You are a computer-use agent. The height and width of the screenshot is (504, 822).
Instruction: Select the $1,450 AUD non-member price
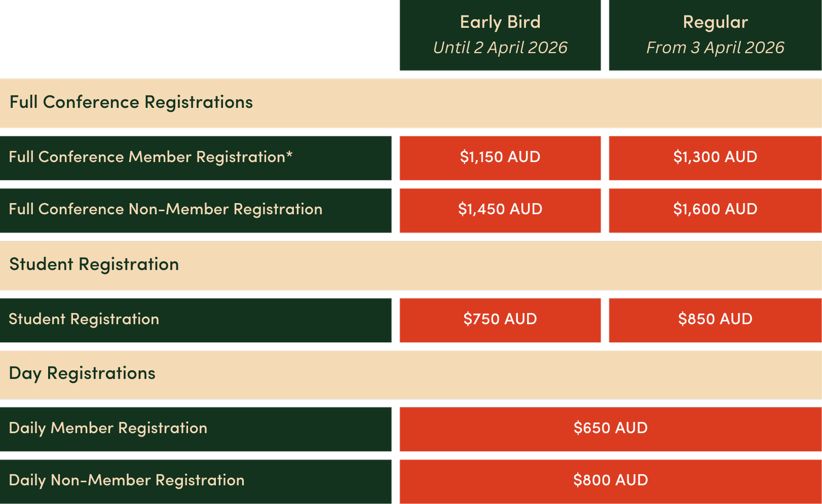(x=500, y=210)
